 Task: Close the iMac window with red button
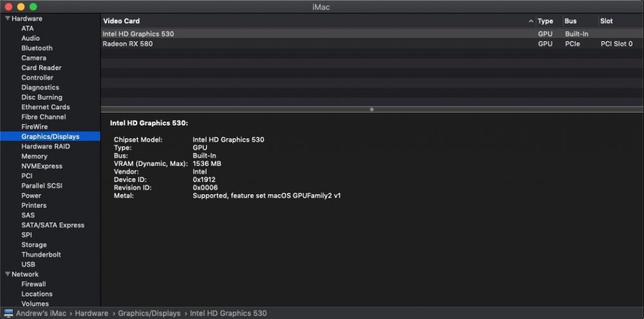(x=8, y=6)
